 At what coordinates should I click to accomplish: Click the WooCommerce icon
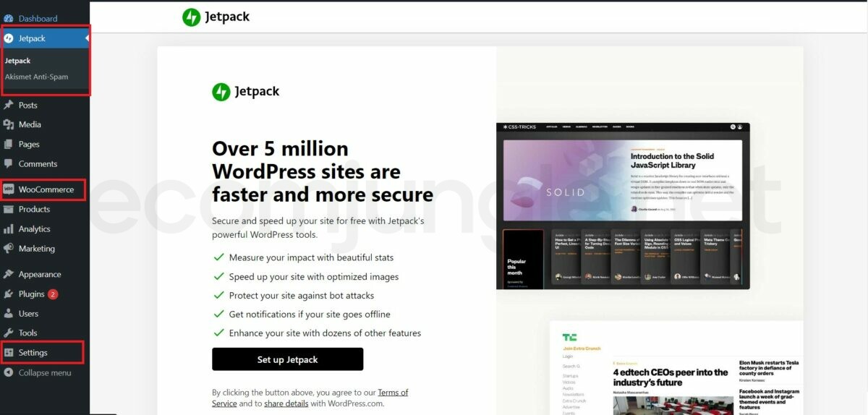[9, 189]
